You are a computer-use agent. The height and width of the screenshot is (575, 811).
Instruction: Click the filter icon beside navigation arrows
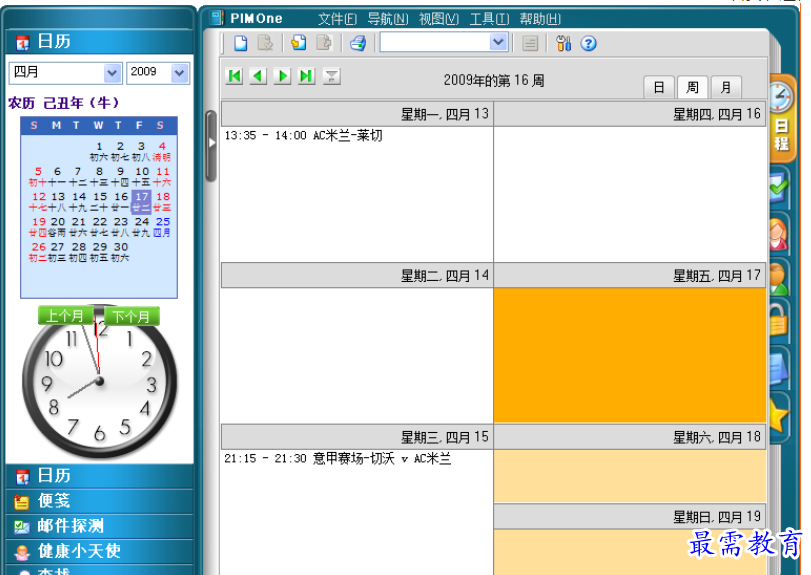tap(332, 77)
